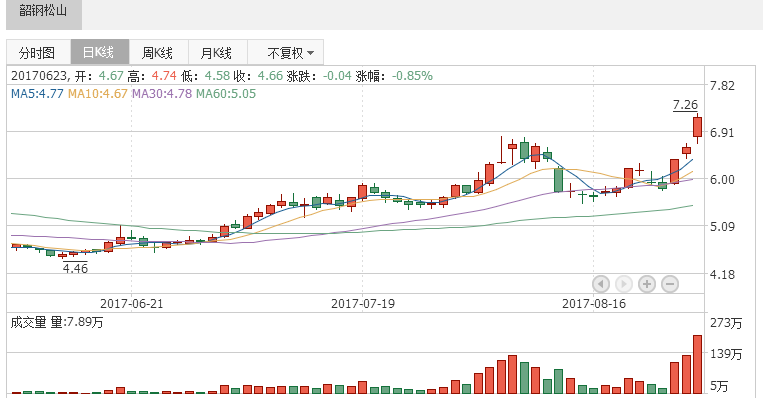The width and height of the screenshot is (763, 403).
Task: Click the right arrow chart pan icon
Action: 624,283
